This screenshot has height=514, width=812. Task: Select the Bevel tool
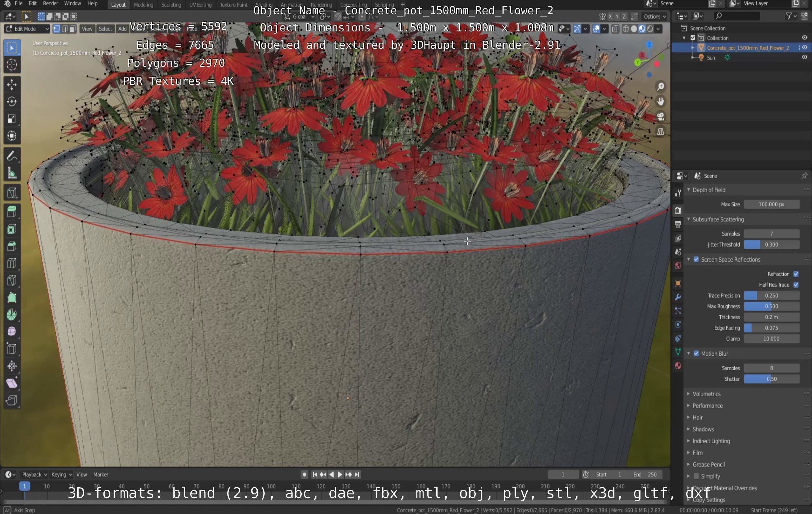tap(12, 246)
